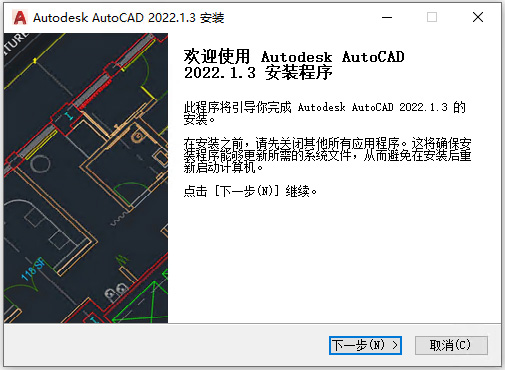Image resolution: width=505 pixels, height=370 pixels.
Task: Click the 2022.1.3 安装程序 heading line
Action: 258,73
